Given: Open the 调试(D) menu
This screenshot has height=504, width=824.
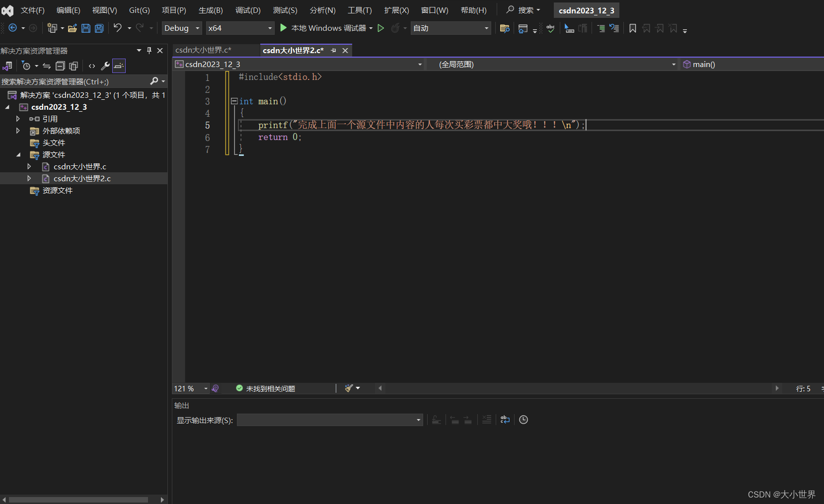Looking at the screenshot, I should 248,10.
